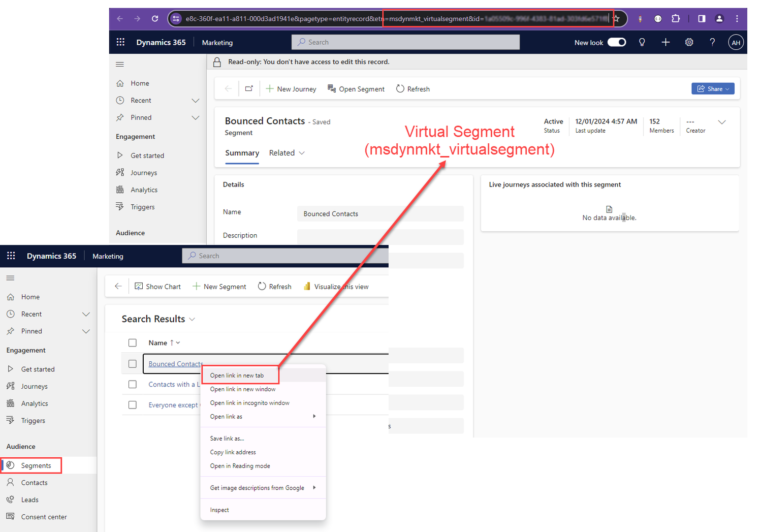Open the Search Results view dropdown
Viewport: 762px width, 532px height.
[x=192, y=319]
